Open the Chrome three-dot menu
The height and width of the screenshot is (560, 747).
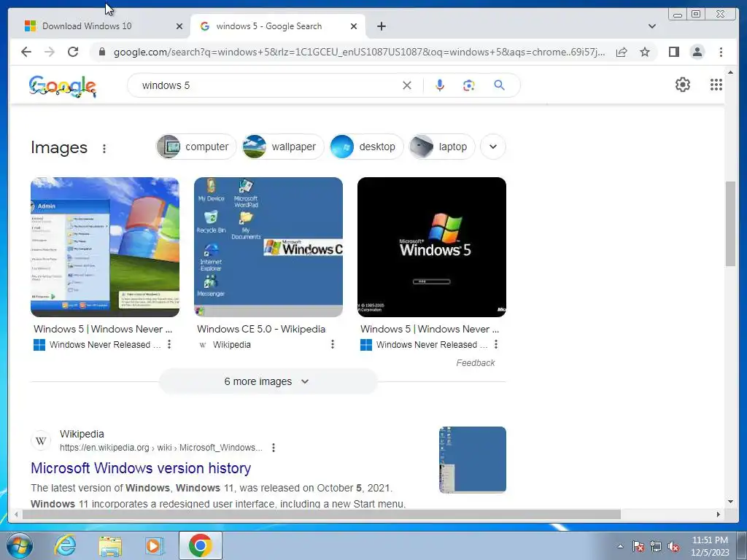(721, 52)
